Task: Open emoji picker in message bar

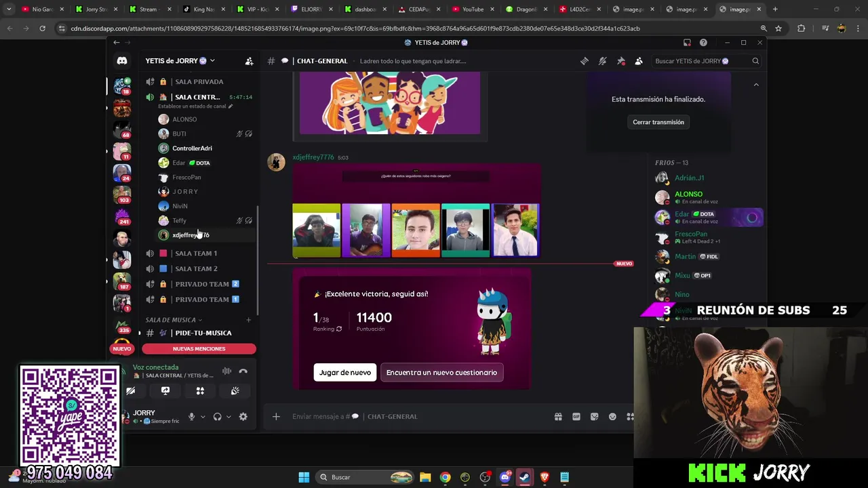Action: [x=612, y=417]
